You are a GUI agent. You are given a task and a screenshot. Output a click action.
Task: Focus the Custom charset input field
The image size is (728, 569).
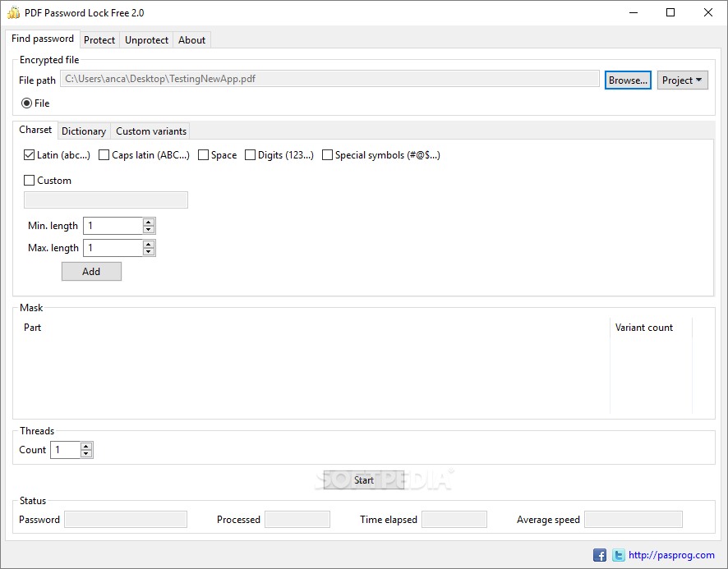pyautogui.click(x=106, y=200)
